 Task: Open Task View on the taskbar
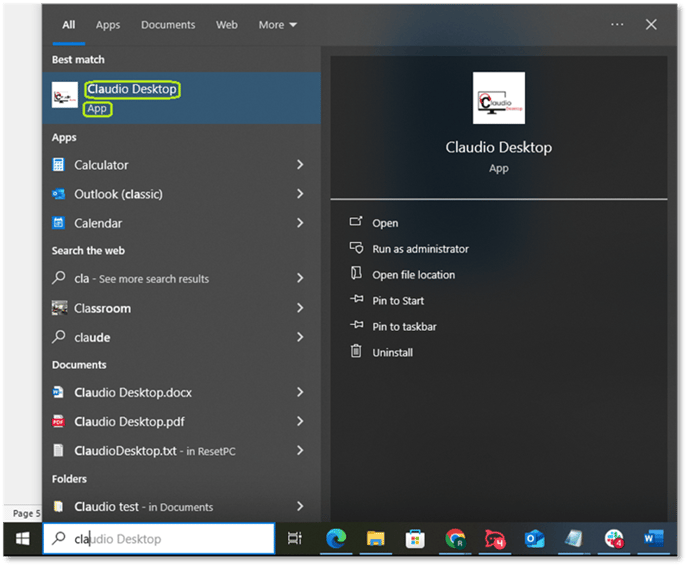294,538
